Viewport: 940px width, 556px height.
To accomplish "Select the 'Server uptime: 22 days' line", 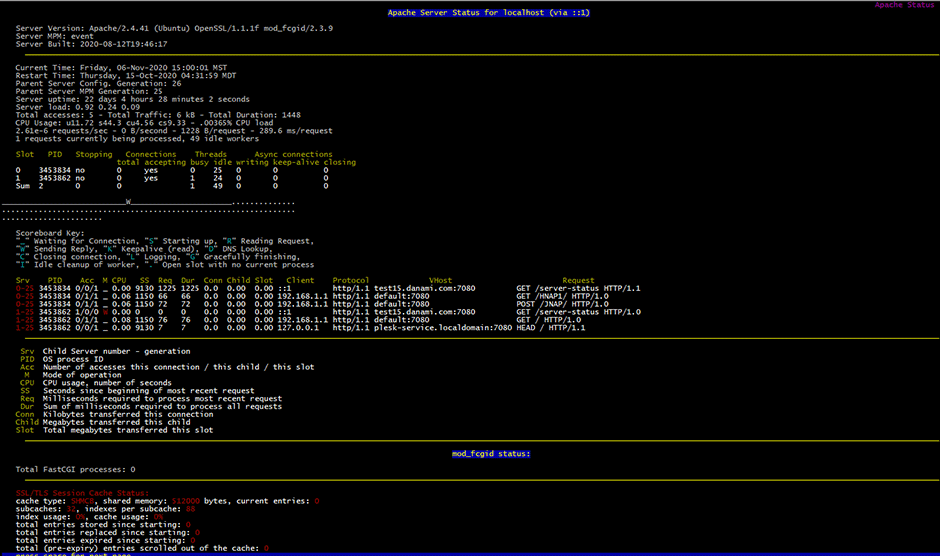I will point(132,99).
